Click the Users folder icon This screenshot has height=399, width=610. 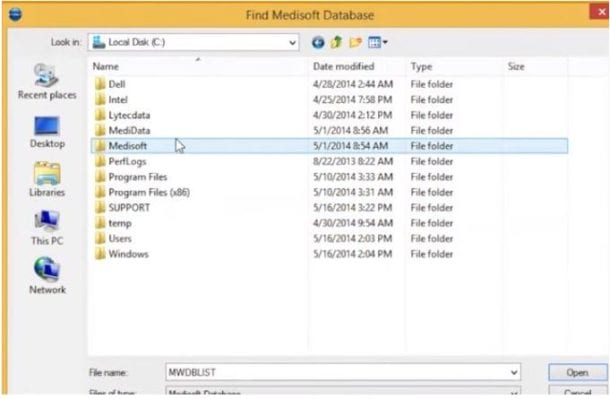coord(100,238)
